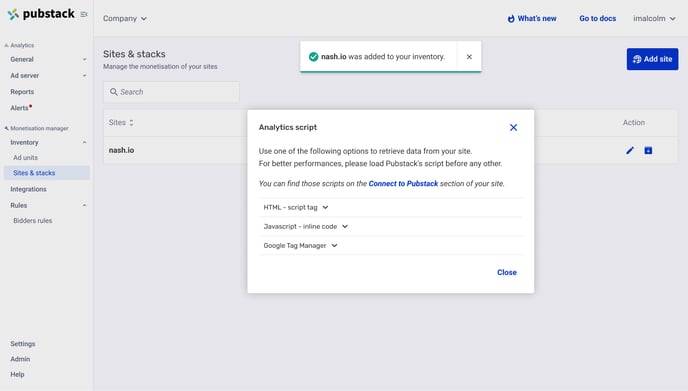The height and width of the screenshot is (391, 688).
Task: Click the Close button in dialog
Action: click(507, 272)
